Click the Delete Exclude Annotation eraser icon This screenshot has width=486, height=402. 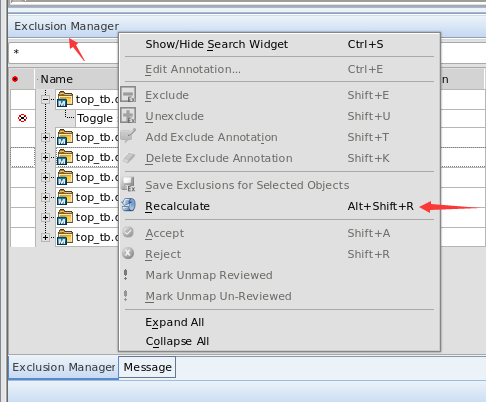pyautogui.click(x=129, y=158)
